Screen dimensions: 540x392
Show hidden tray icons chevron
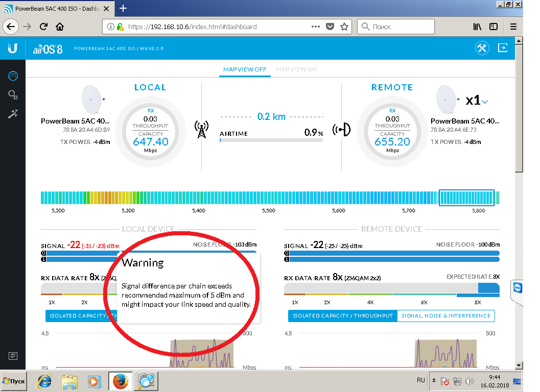coord(434,381)
